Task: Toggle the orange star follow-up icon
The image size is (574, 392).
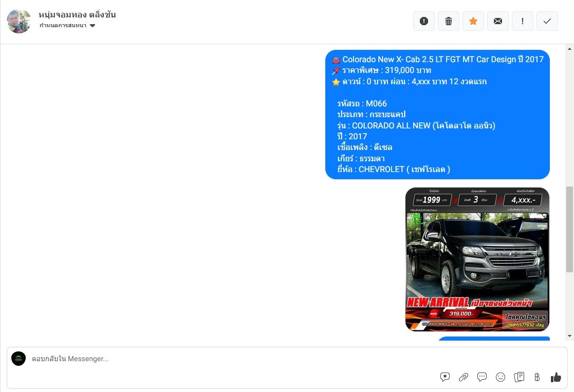Action: (x=473, y=21)
